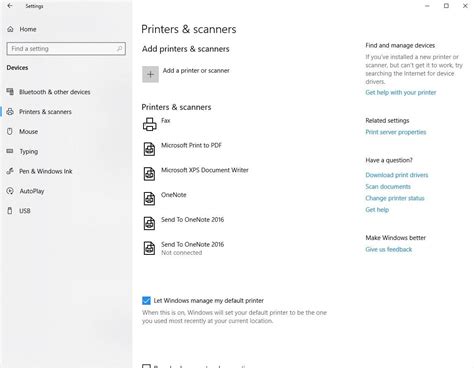The height and width of the screenshot is (368, 474).
Task: Select the Fax device name
Action: 165,120
